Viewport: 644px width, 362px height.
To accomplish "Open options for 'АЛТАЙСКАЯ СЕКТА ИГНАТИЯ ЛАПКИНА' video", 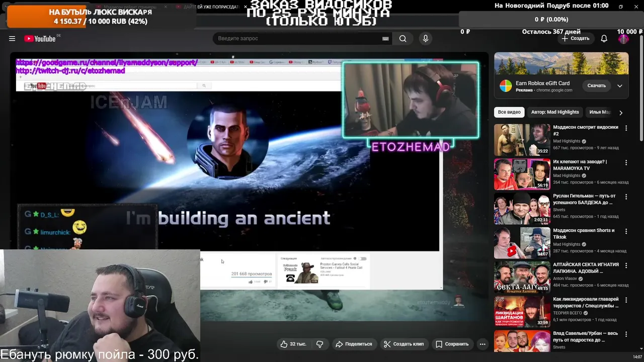I will (x=626, y=265).
